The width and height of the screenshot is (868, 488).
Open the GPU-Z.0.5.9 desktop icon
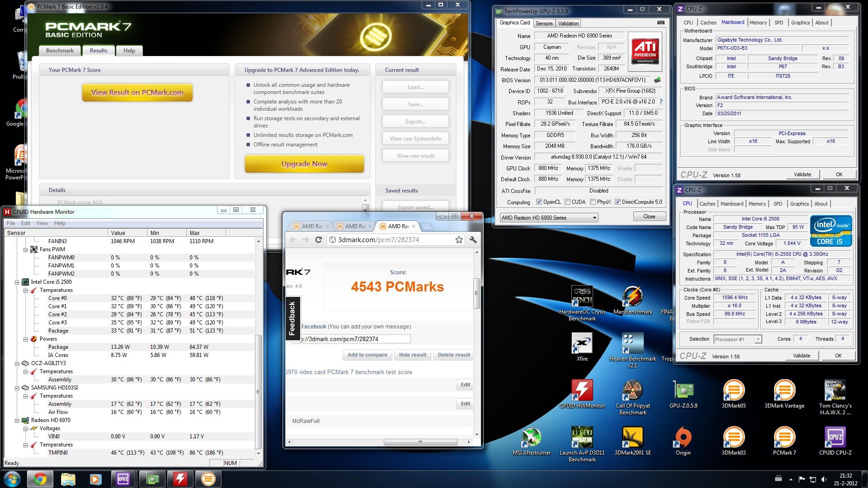[683, 394]
